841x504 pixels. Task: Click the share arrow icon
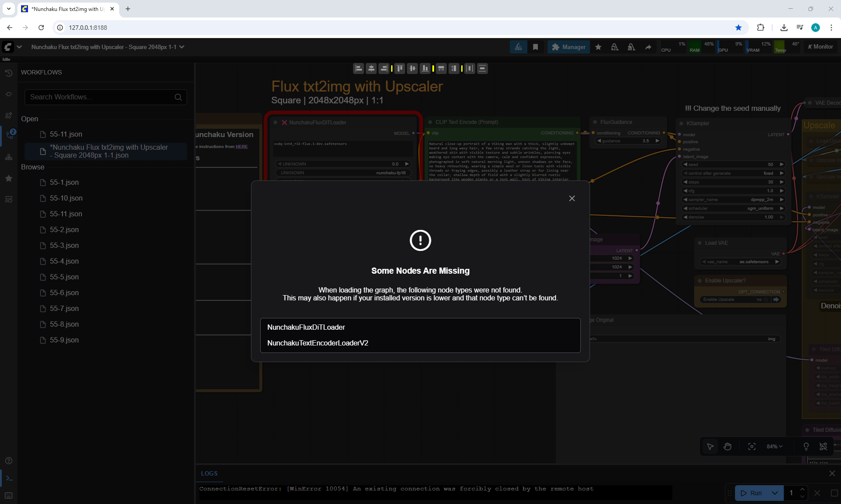pyautogui.click(x=648, y=47)
